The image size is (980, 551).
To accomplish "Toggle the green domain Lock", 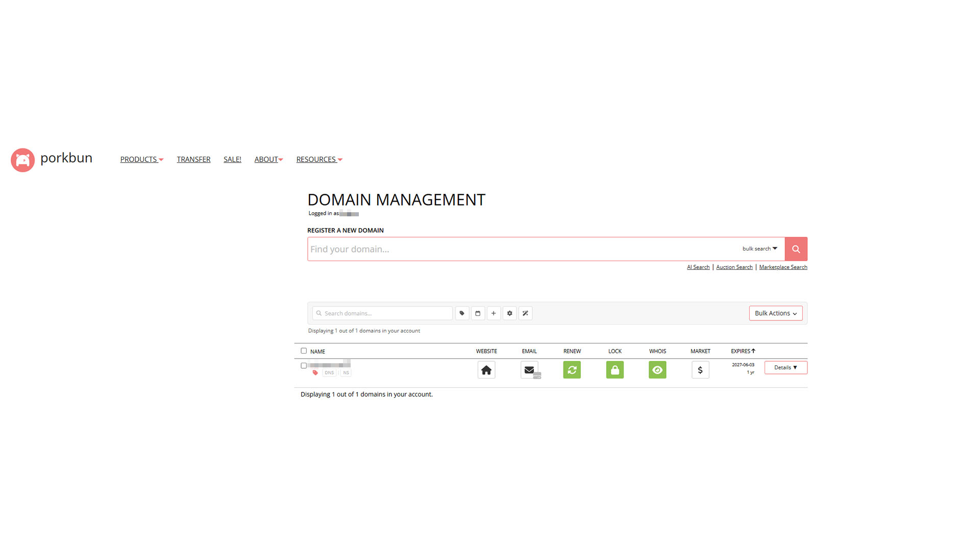I will [x=615, y=370].
